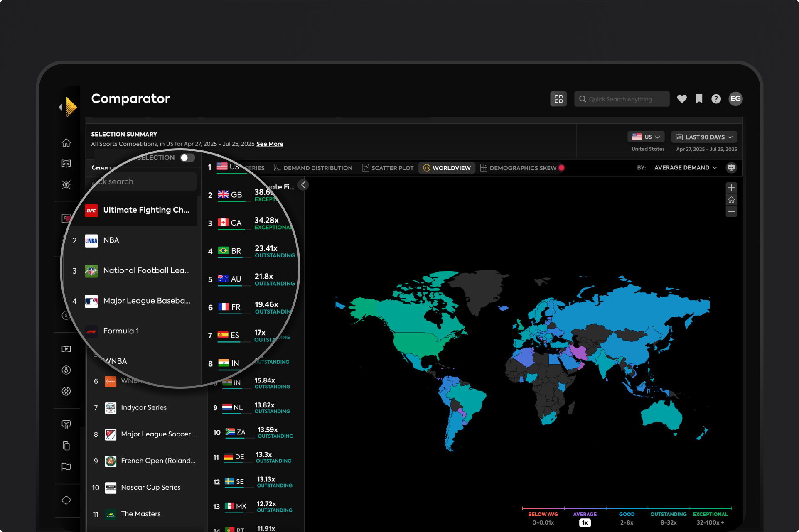Click the UFC logo icon
Image resolution: width=799 pixels, height=532 pixels.
coord(91,211)
